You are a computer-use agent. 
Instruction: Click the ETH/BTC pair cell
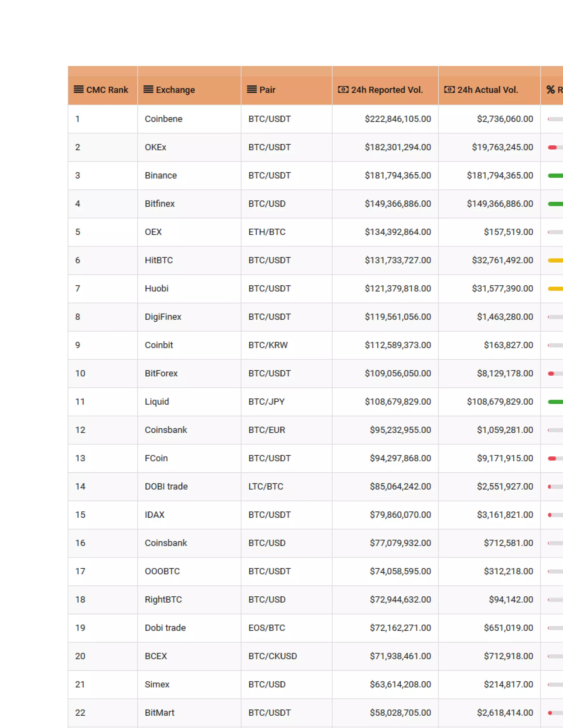point(286,232)
